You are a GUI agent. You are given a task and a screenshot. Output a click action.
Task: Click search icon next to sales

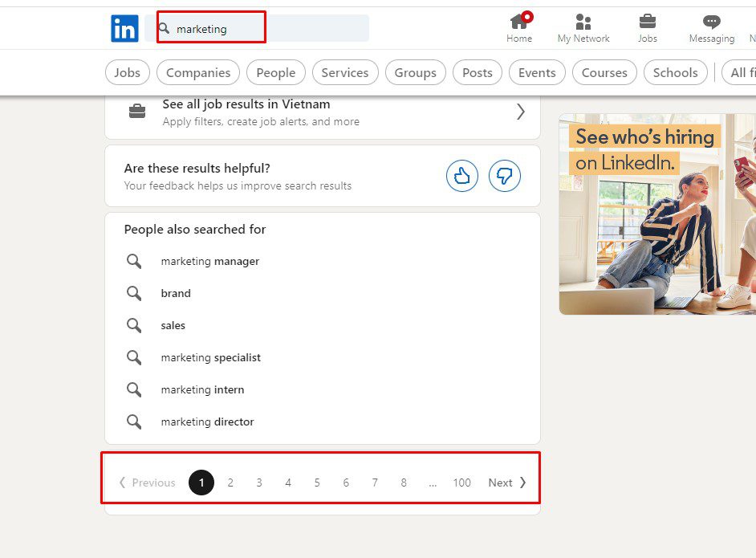[x=133, y=325]
